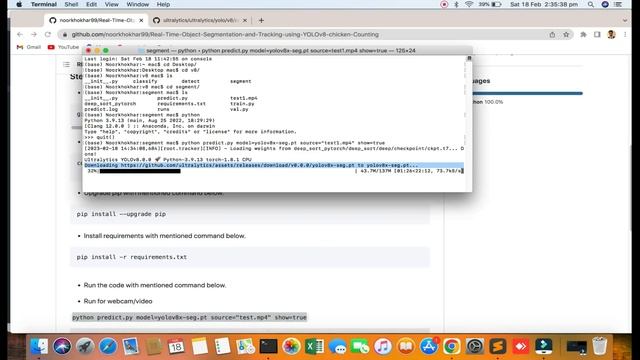Viewport: 640px width, 360px height.
Task: Open the Shell menu
Action: tap(71, 4)
